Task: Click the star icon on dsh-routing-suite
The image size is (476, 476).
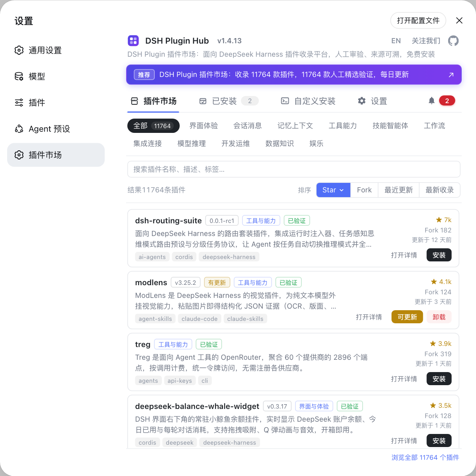Action: (439, 220)
